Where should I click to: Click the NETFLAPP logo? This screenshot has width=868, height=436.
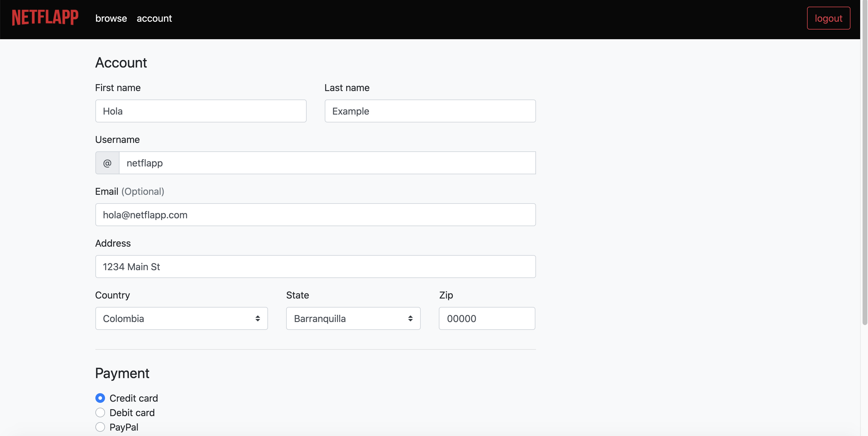coord(45,17)
